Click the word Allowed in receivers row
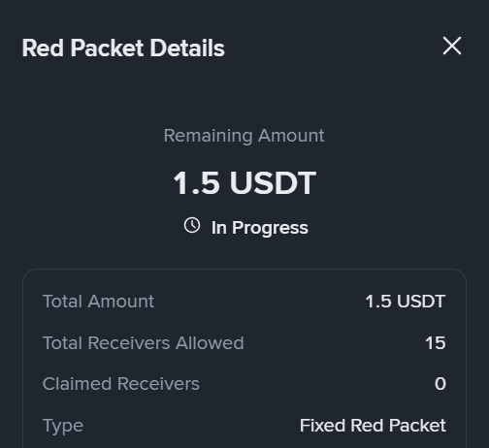 click(210, 343)
